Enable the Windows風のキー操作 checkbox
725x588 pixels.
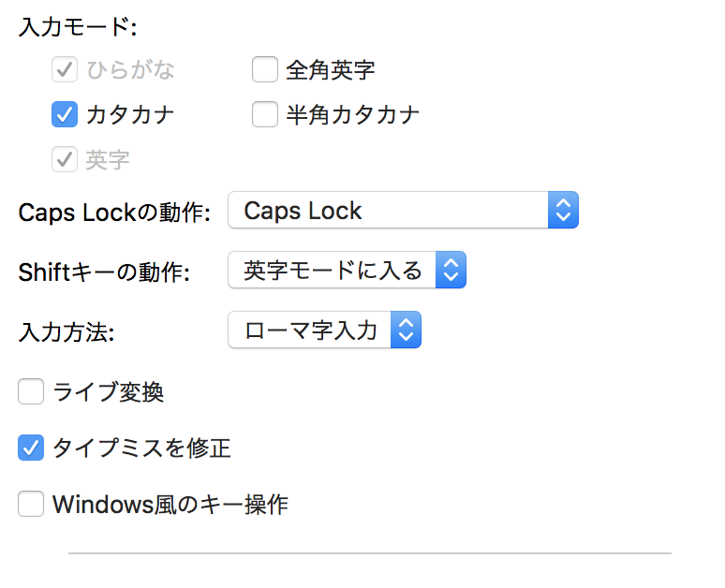[32, 506]
